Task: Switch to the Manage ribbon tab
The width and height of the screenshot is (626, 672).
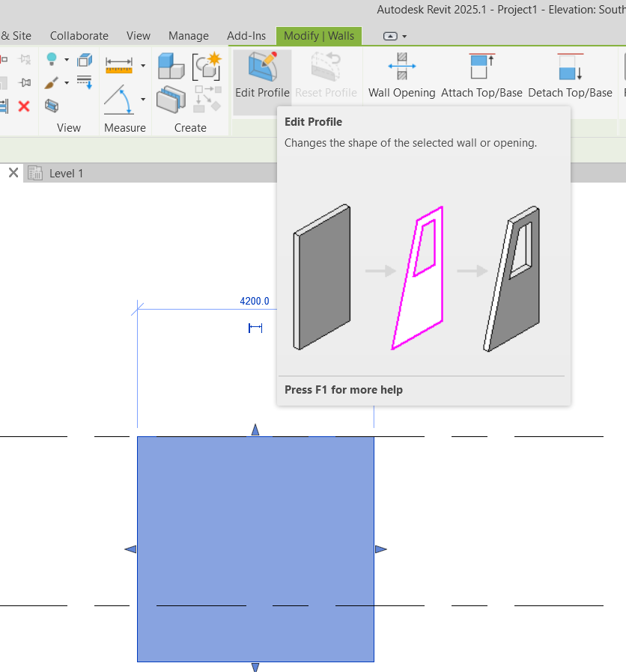Action: tap(188, 36)
